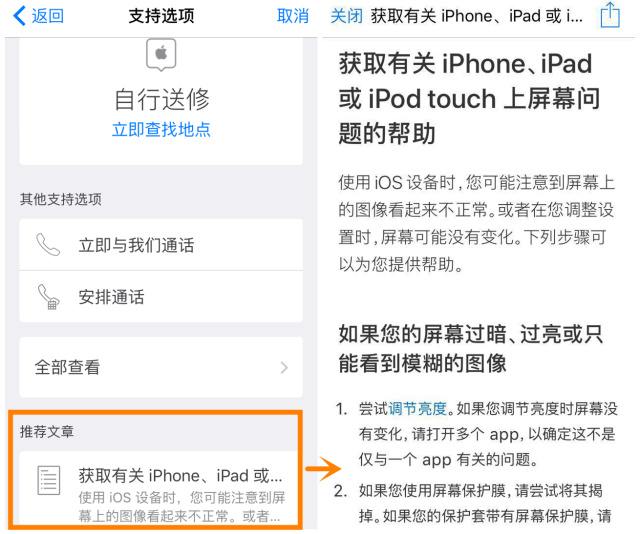Tap the article preview text 使用 iOS 设备时
Image resolution: width=640 pixels, height=534 pixels.
point(182,507)
